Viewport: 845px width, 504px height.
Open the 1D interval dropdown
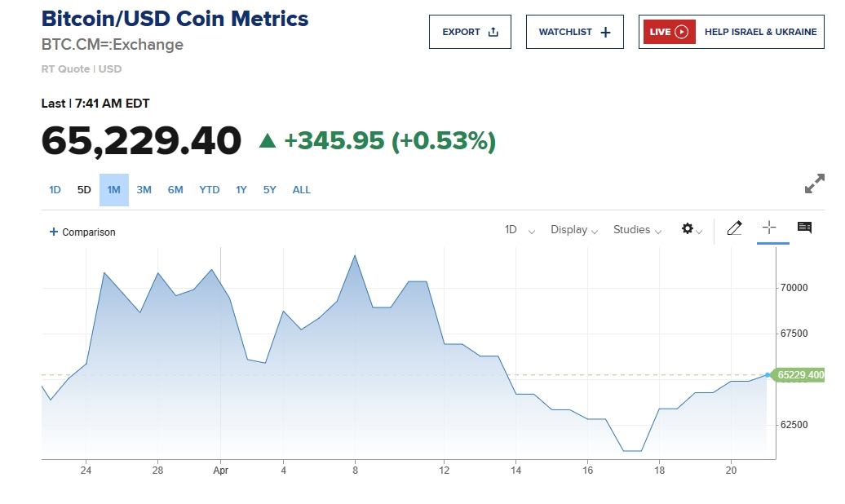pos(520,230)
